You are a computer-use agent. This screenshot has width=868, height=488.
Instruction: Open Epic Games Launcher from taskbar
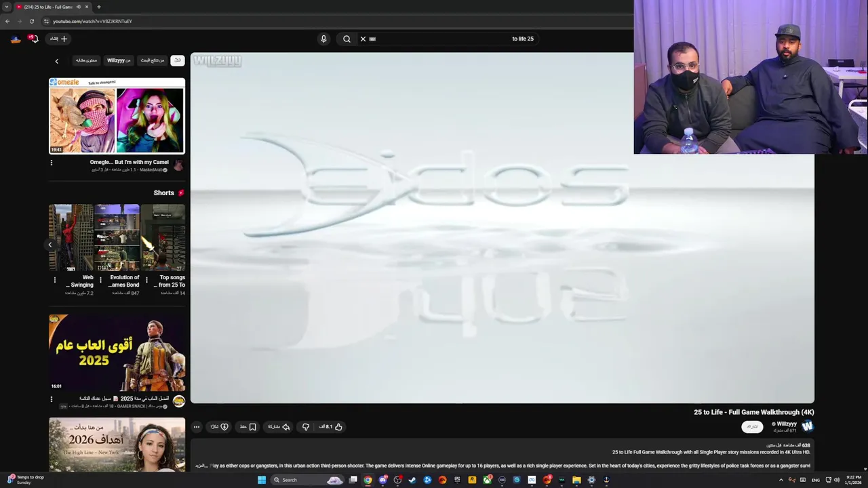point(457,480)
